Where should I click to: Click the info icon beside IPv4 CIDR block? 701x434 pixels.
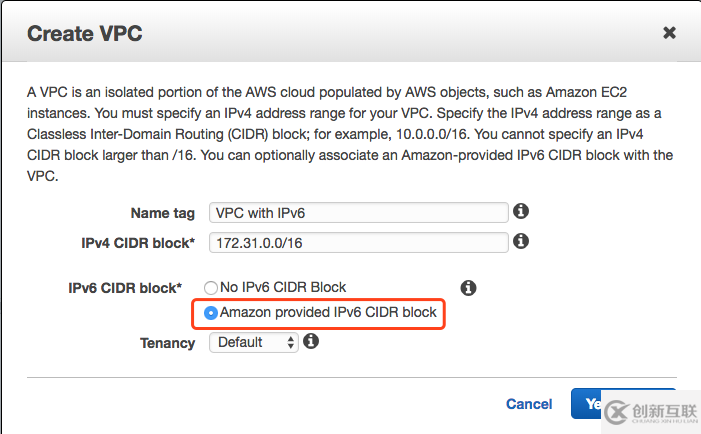521,242
